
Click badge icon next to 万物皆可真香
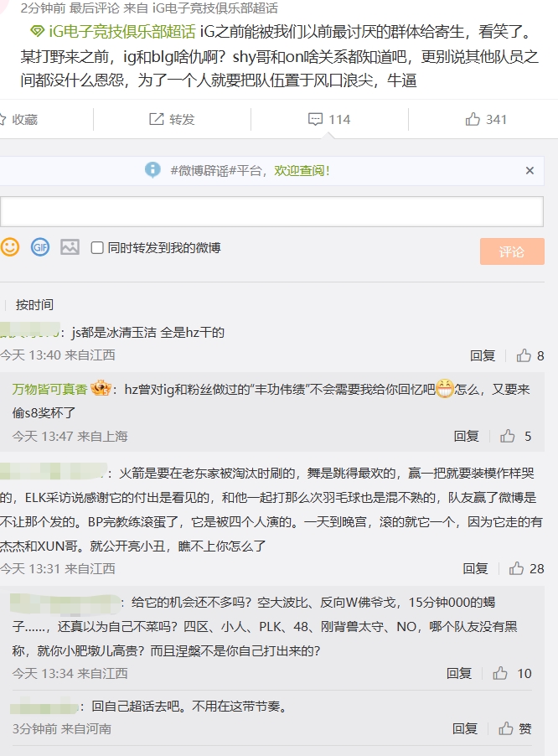101,388
